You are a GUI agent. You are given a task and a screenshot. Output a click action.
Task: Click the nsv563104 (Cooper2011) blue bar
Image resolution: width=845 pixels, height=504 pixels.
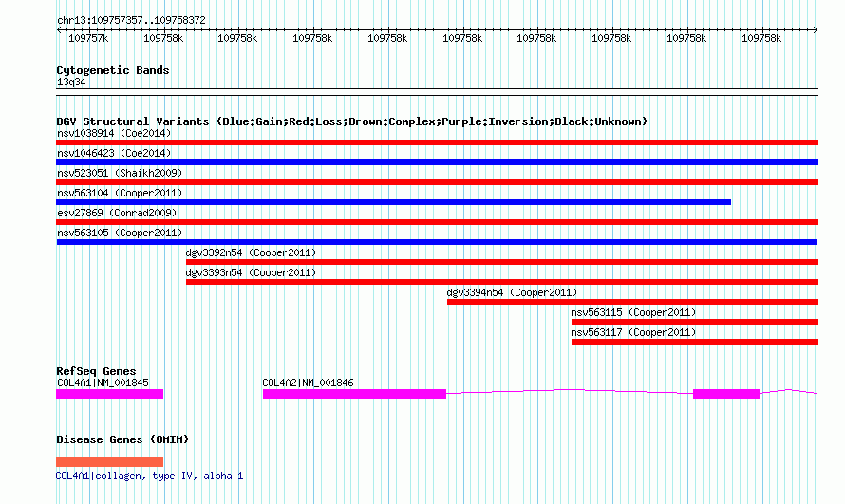[x=393, y=202]
